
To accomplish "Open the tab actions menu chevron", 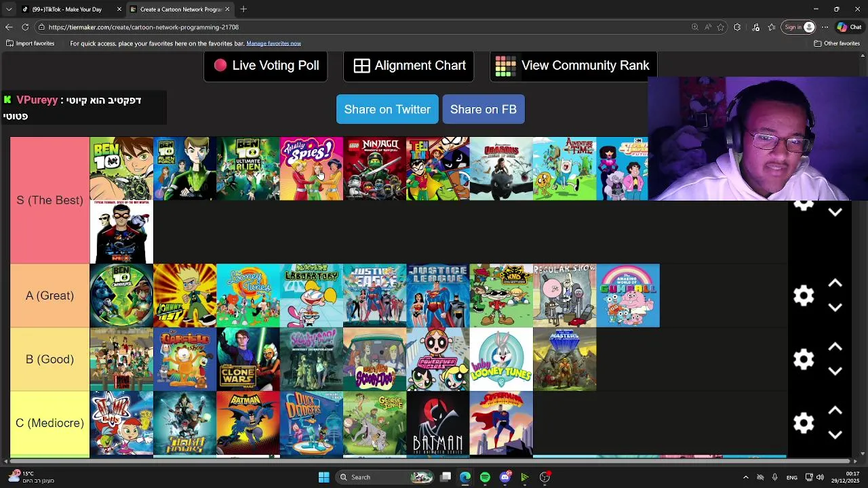I will coord(9,9).
